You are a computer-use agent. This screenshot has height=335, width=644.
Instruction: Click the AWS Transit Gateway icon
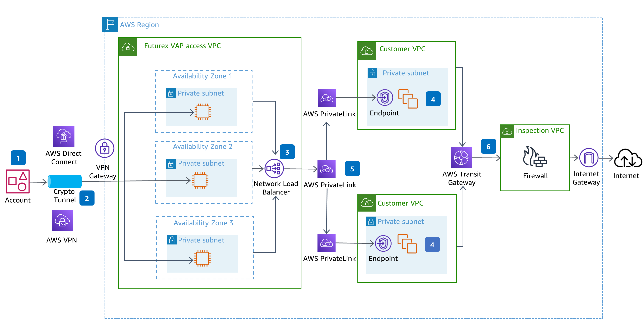461,158
